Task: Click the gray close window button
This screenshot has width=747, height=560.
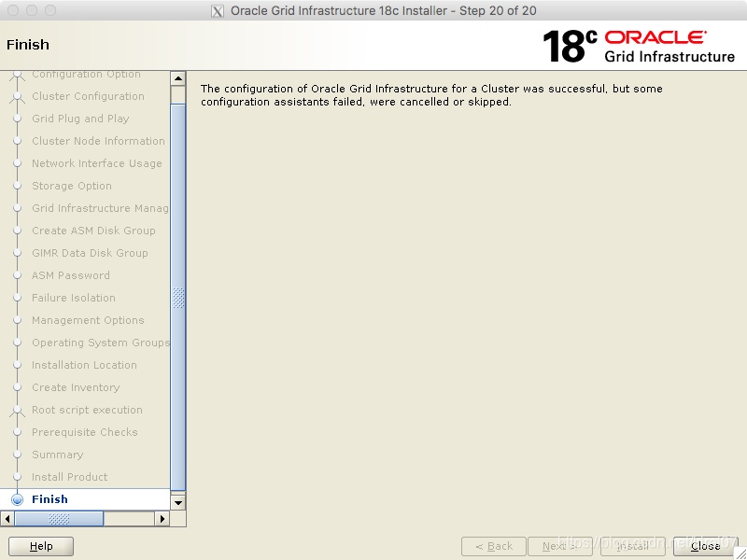Action: 13,10
